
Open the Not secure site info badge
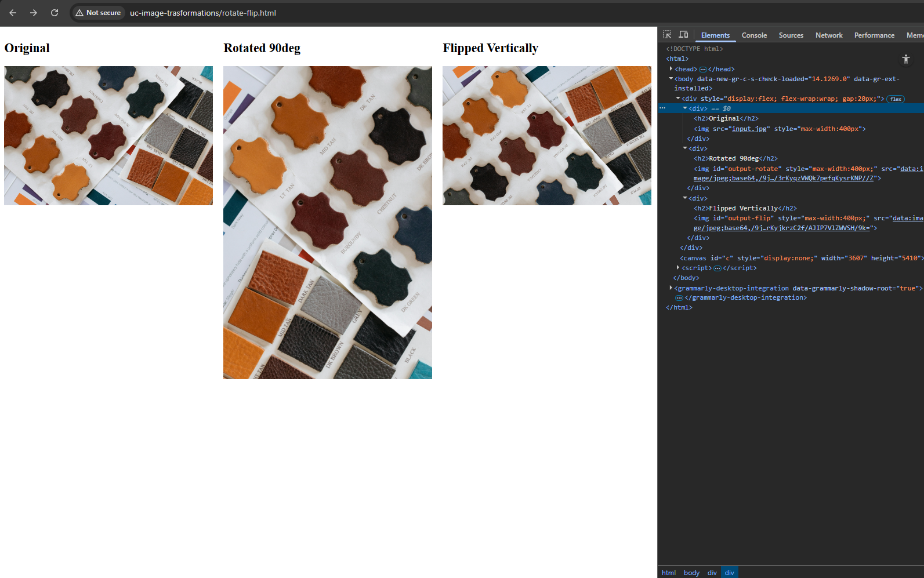point(98,13)
